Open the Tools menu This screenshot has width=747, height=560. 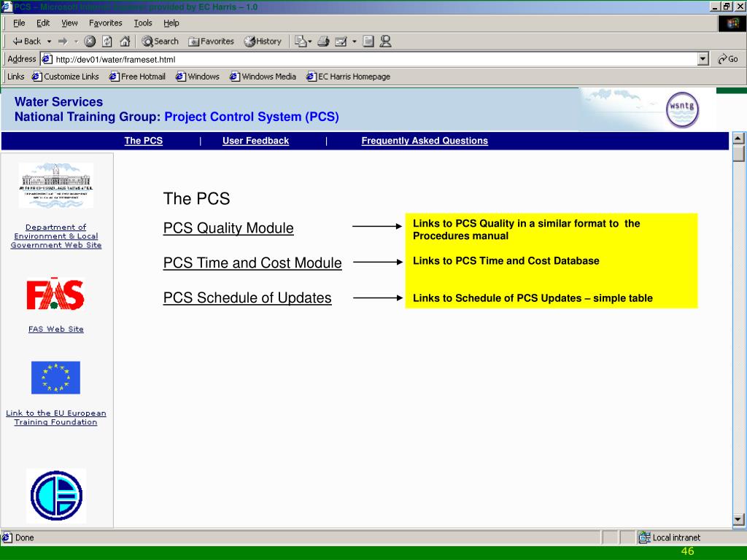(142, 23)
